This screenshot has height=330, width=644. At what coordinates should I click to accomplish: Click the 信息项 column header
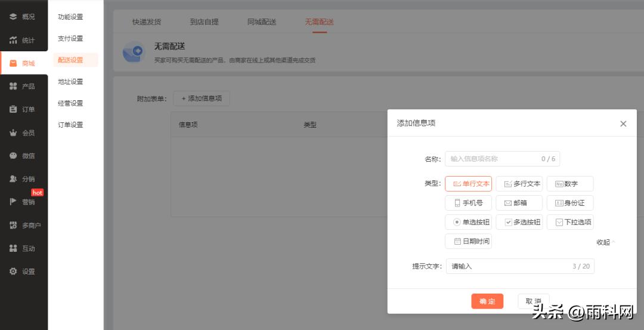pyautogui.click(x=188, y=125)
